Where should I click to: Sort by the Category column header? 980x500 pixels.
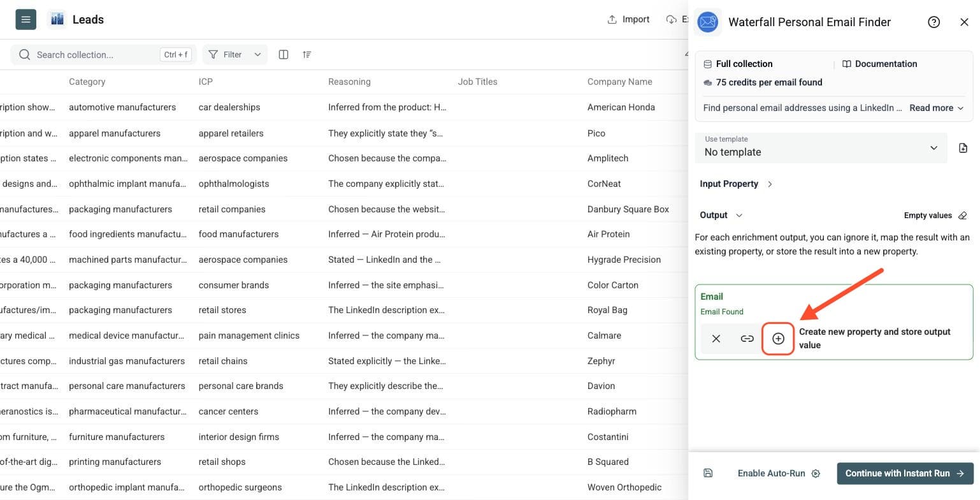[x=87, y=82]
